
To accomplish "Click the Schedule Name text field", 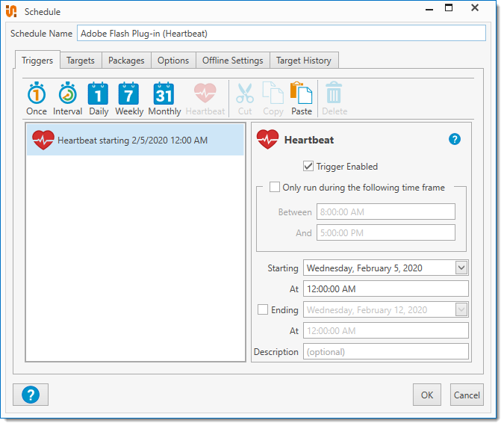I will coord(281,33).
